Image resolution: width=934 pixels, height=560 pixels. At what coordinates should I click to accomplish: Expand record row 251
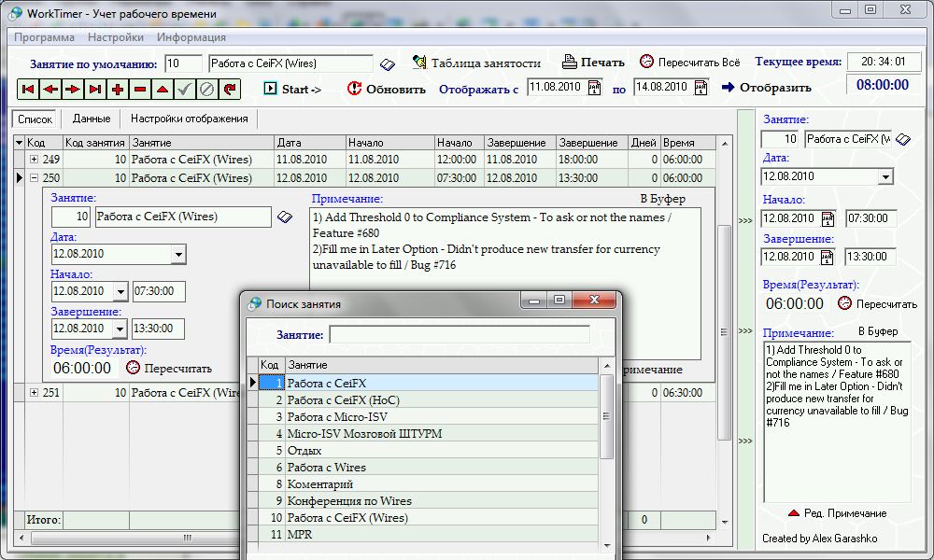coord(34,393)
